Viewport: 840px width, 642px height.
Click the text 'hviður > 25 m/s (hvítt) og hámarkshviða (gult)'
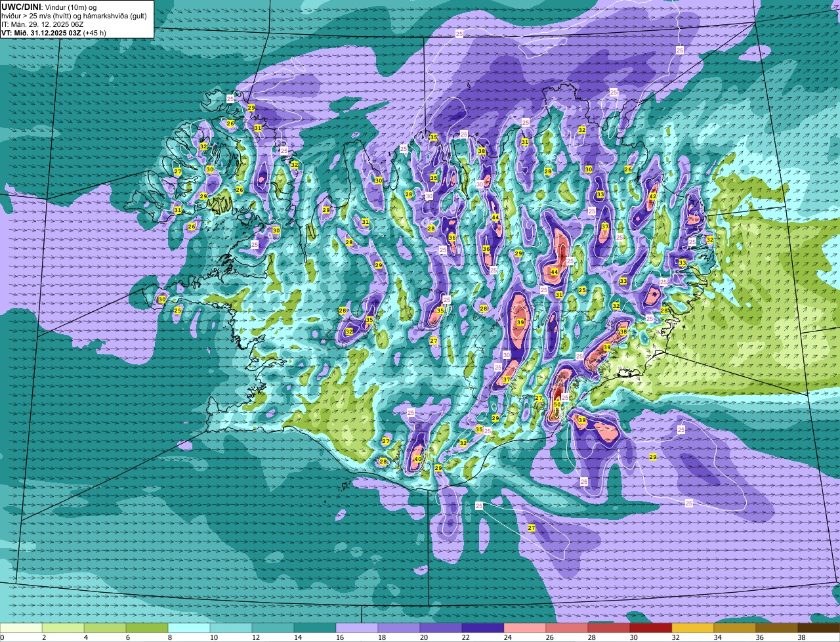[x=74, y=16]
